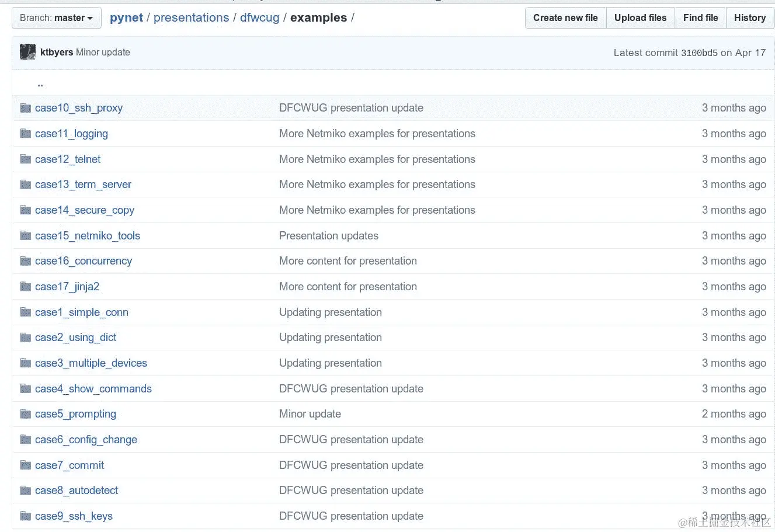This screenshot has width=775, height=532.
Task: Open the case12_telnet folder
Action: coord(68,159)
